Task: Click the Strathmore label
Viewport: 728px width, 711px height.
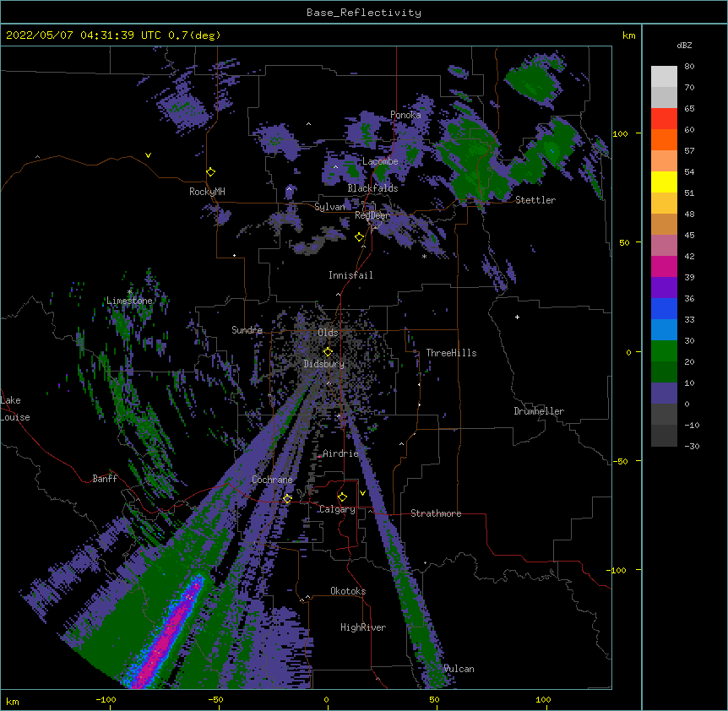Action: (x=436, y=513)
